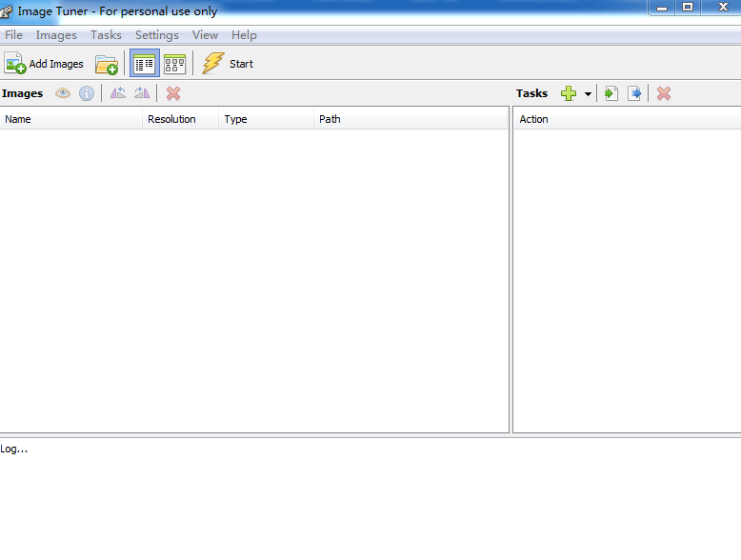Rotate image right icon

pos(142,93)
